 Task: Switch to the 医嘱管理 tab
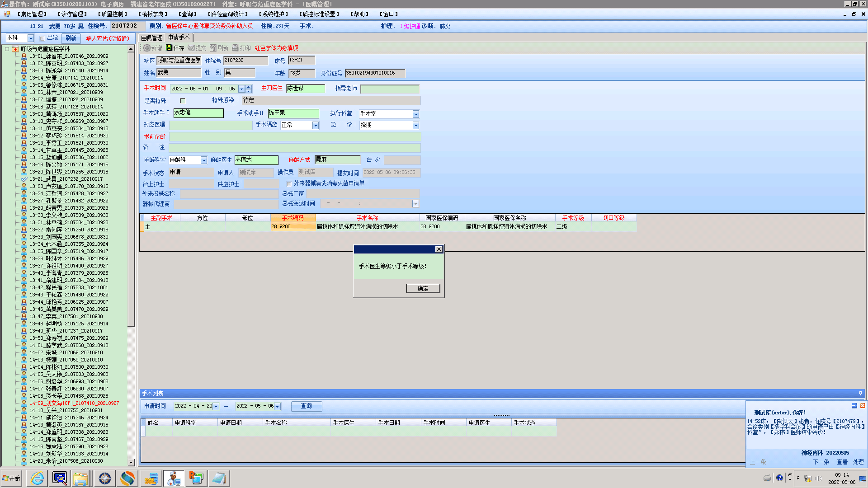[152, 38]
